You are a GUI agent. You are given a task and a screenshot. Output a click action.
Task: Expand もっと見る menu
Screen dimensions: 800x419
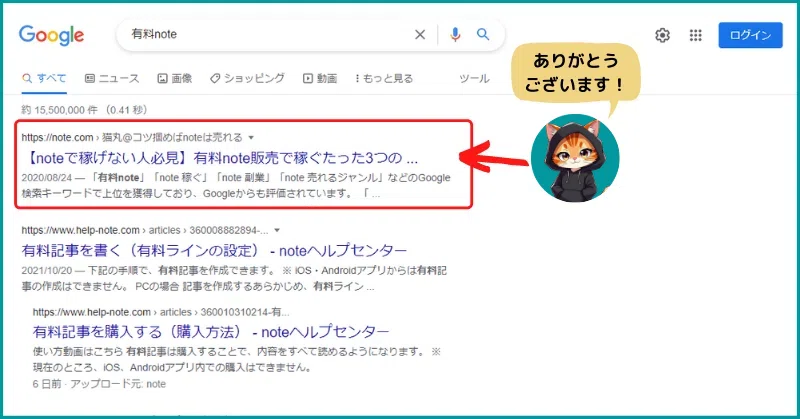pyautogui.click(x=384, y=78)
